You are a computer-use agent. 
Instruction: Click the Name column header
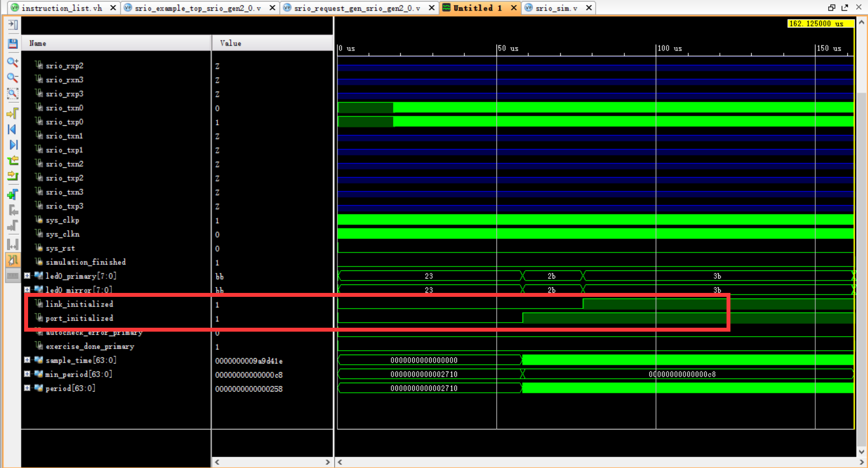116,43
